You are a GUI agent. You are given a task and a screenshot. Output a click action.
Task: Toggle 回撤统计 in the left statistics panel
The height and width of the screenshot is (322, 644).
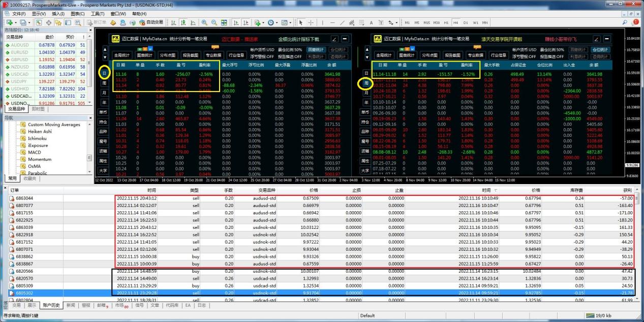(316, 49)
